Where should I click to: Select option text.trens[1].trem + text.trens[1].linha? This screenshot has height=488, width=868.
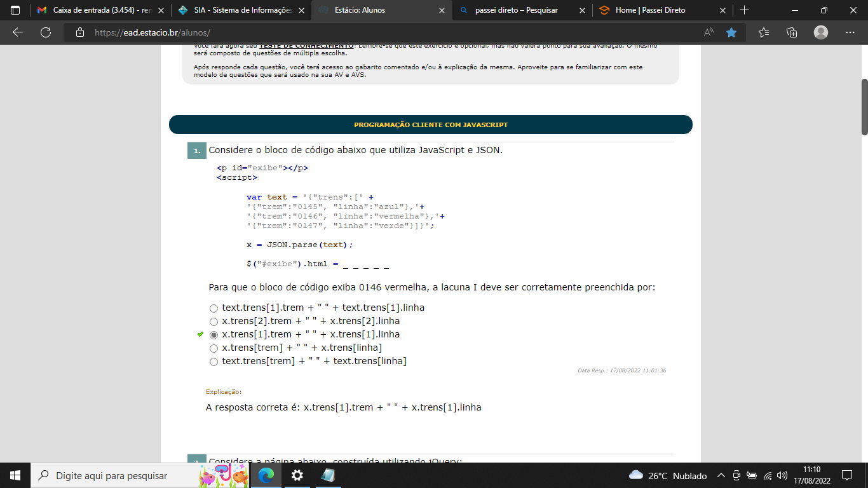click(214, 308)
